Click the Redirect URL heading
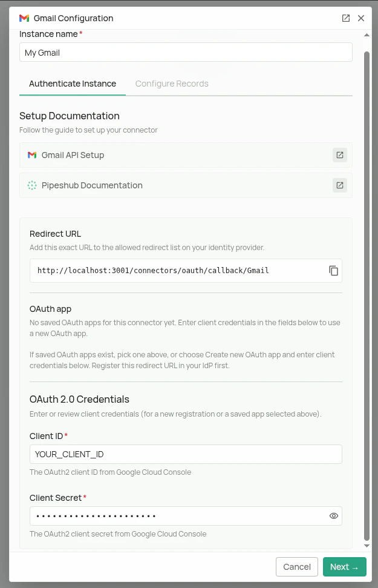The image size is (378, 588). pos(56,234)
